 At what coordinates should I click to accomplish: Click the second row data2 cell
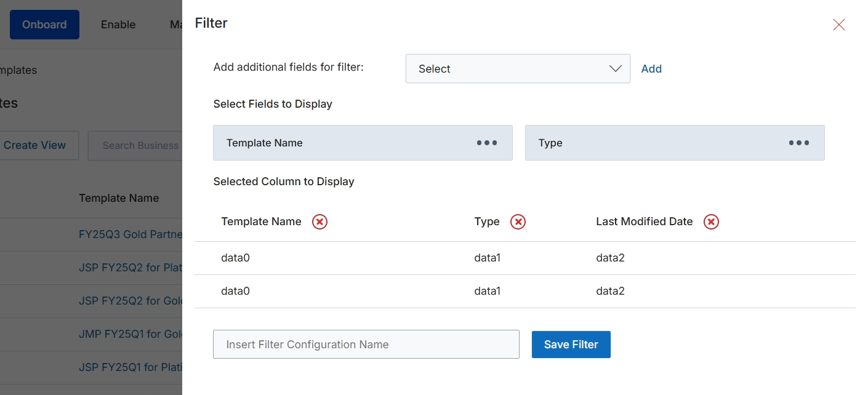(x=610, y=291)
